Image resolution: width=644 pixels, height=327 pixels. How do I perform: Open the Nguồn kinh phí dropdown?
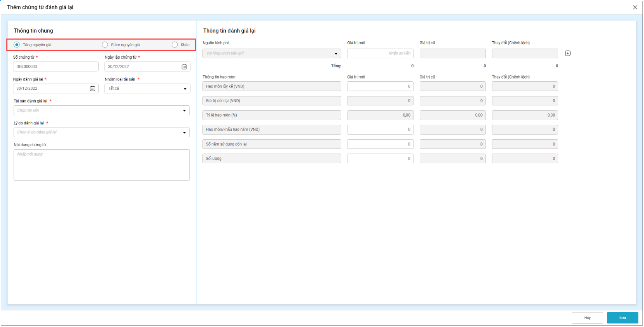point(271,54)
